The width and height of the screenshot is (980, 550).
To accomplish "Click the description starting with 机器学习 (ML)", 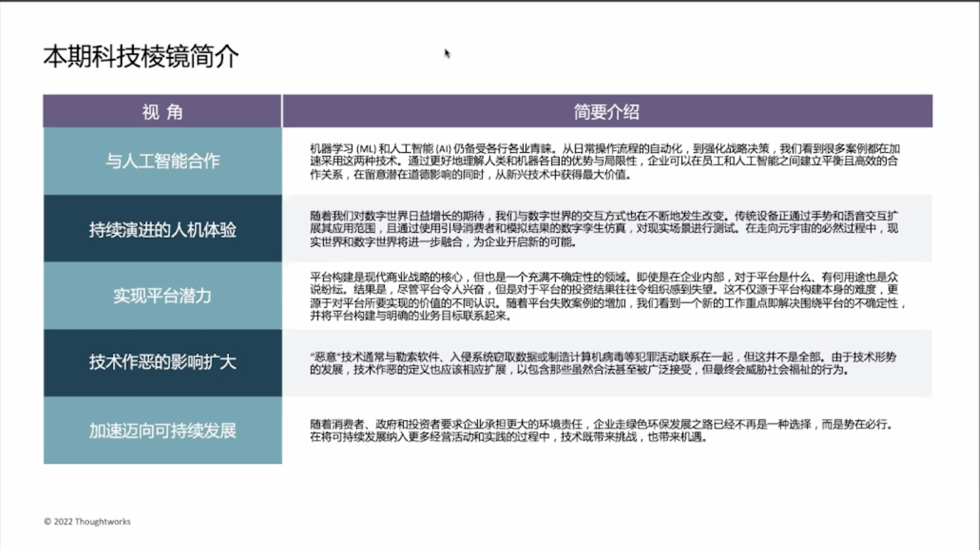I will (x=604, y=162).
